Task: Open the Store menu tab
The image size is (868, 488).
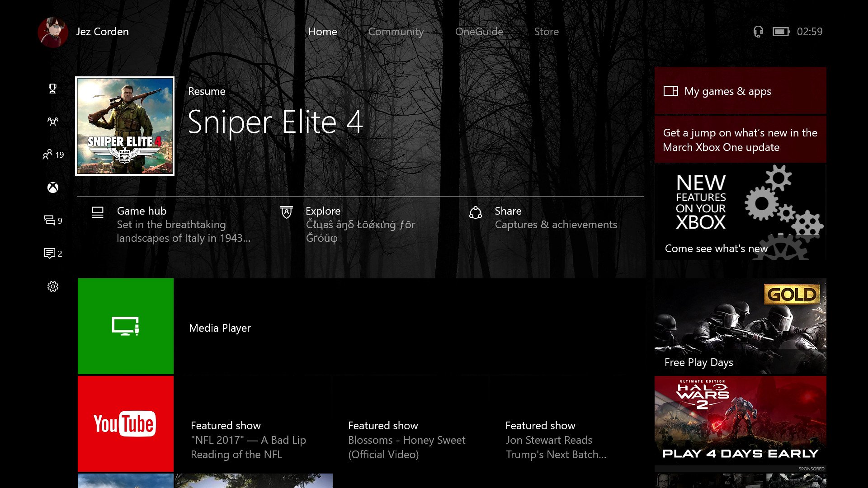Action: 546,32
